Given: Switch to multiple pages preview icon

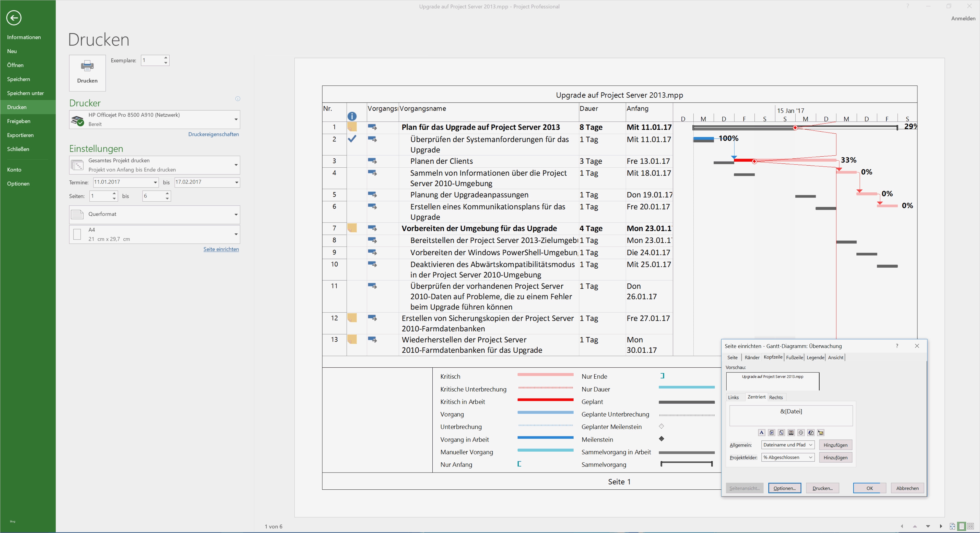Looking at the screenshot, I should pyautogui.click(x=971, y=526).
